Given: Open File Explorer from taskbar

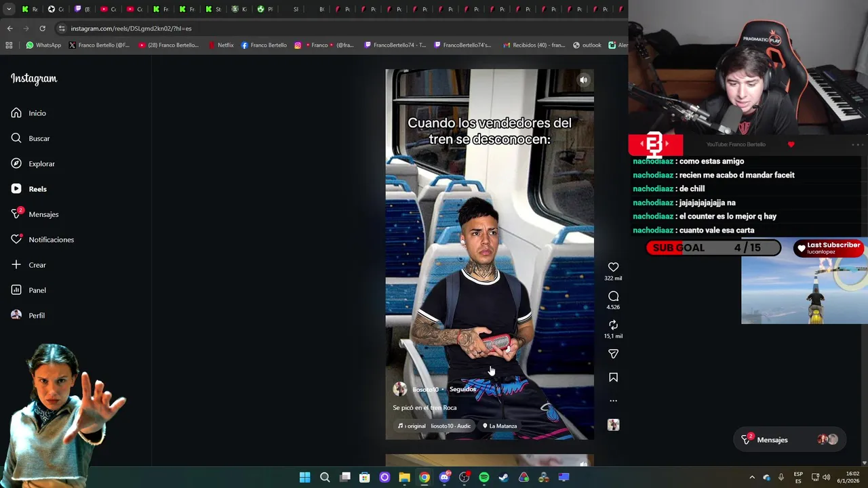Looking at the screenshot, I should tap(404, 477).
